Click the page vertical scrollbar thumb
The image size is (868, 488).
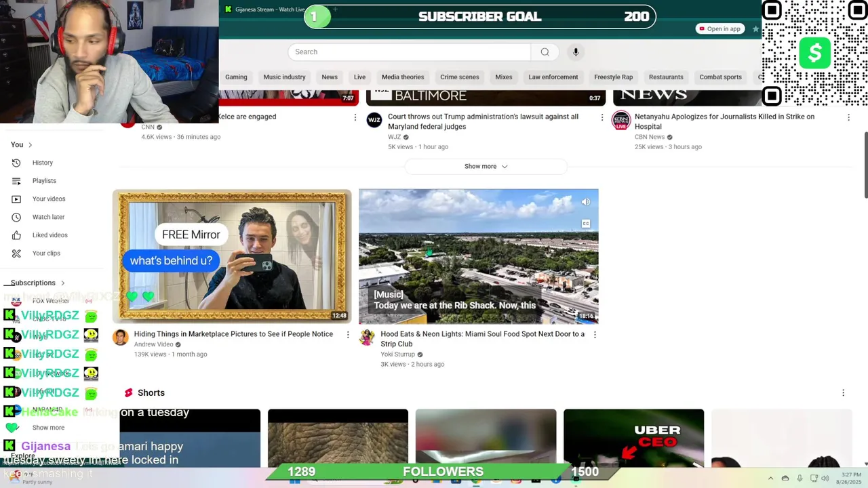pos(865,166)
